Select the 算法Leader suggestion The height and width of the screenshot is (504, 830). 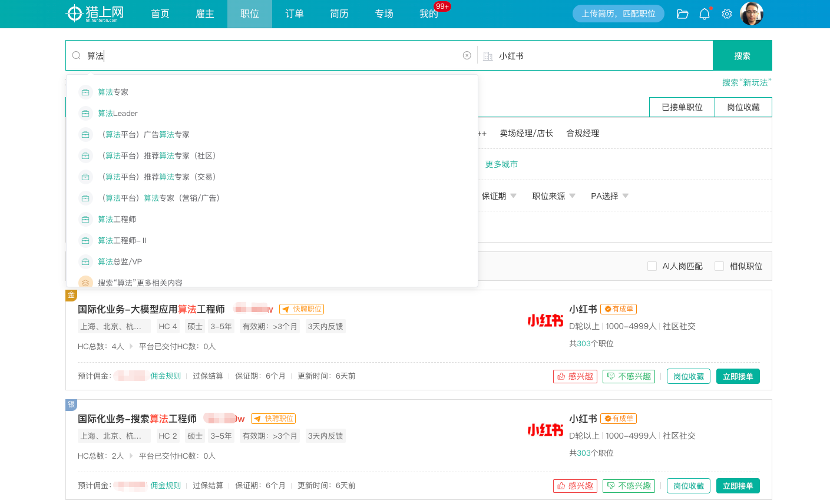pyautogui.click(x=118, y=113)
